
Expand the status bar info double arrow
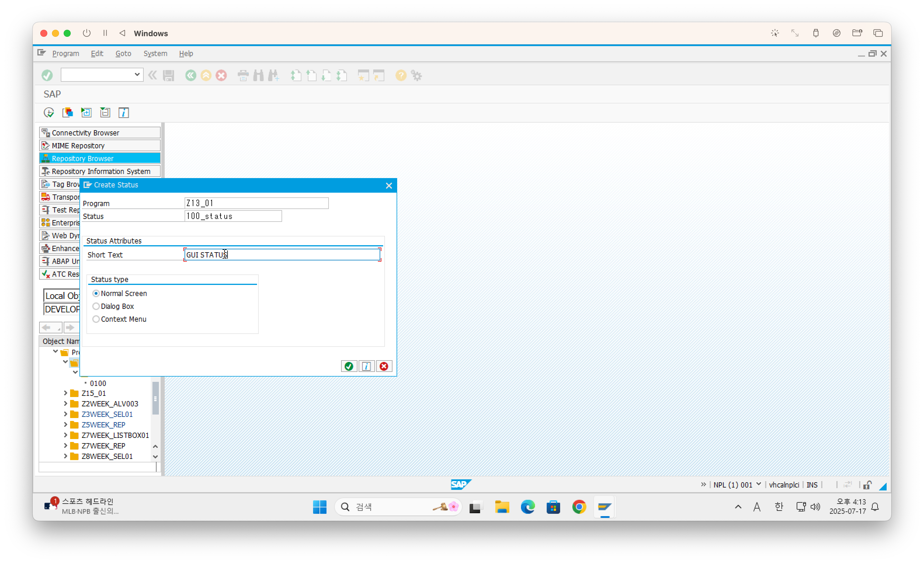(x=704, y=485)
